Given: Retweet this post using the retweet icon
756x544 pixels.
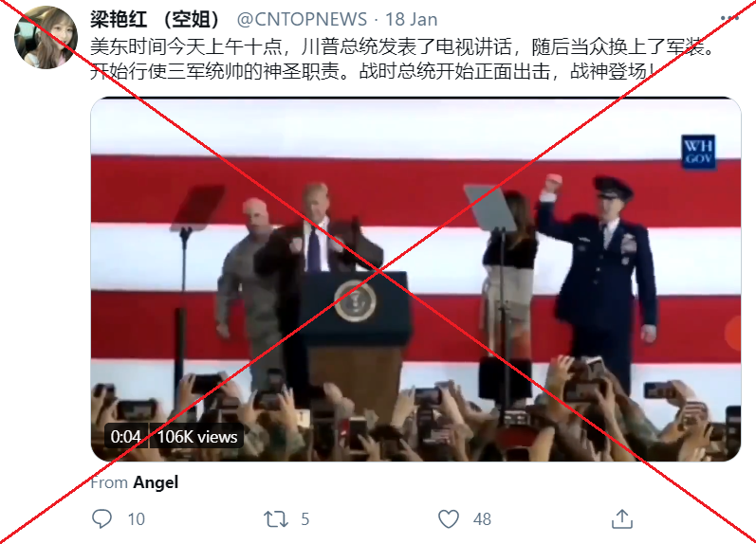Looking at the screenshot, I should click(276, 519).
